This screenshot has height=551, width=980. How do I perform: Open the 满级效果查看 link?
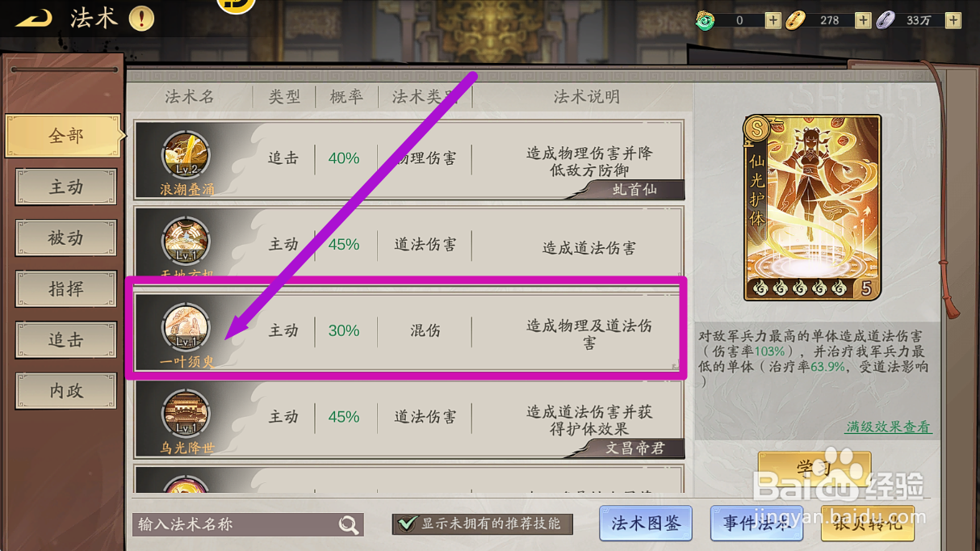[x=888, y=427]
